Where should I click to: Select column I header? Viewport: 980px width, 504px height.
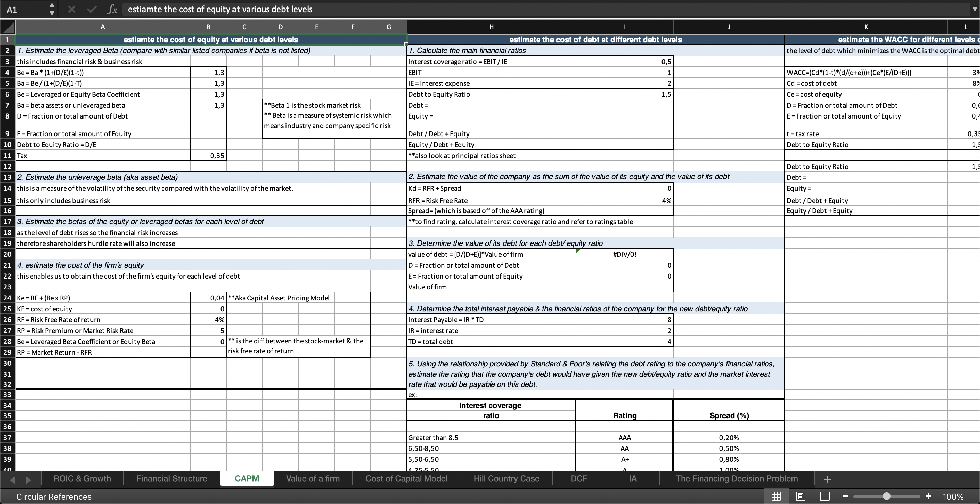click(625, 27)
